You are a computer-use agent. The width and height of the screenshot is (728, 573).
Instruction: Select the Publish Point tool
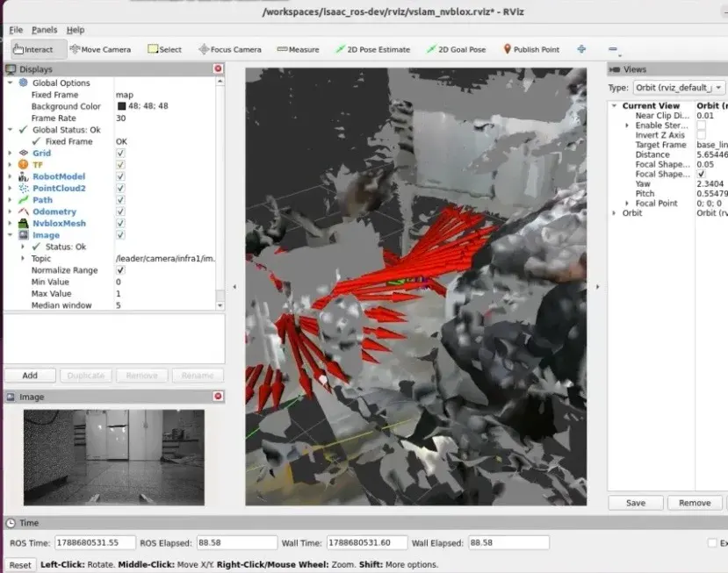point(531,49)
